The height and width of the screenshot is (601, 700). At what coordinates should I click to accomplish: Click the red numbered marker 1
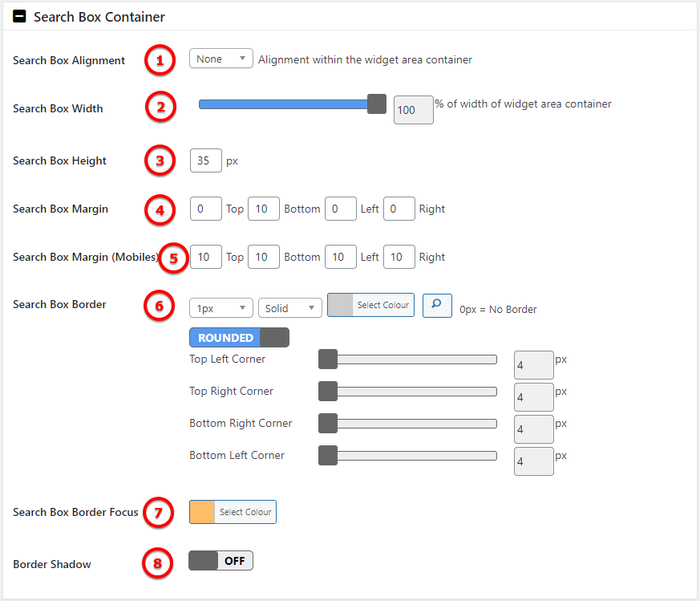pos(160,60)
